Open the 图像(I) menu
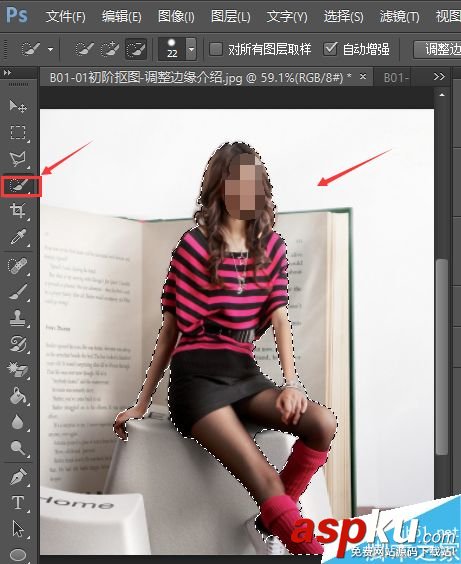The image size is (461, 564). [x=176, y=17]
